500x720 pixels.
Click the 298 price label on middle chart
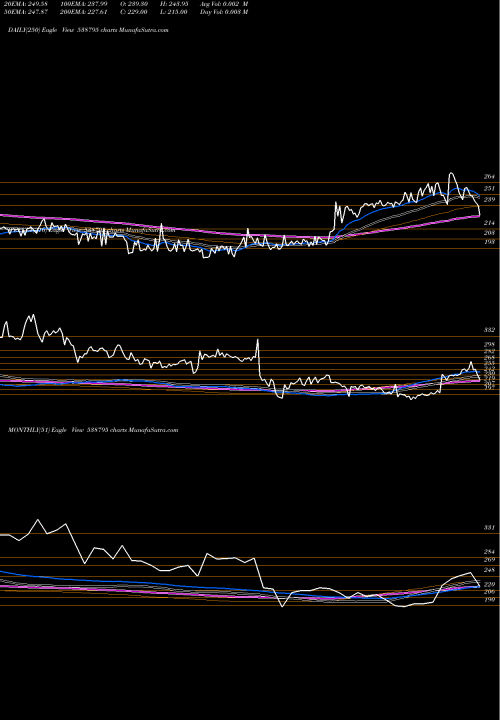[489, 344]
